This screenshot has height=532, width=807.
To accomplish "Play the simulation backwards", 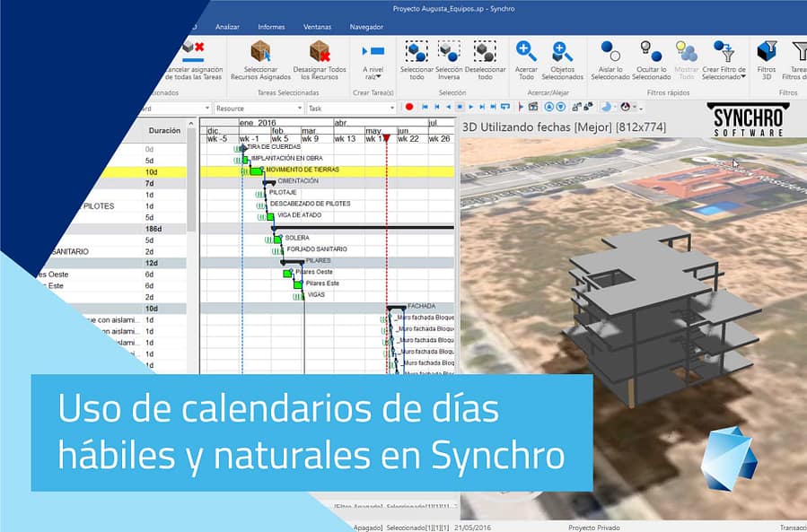I will (x=448, y=107).
